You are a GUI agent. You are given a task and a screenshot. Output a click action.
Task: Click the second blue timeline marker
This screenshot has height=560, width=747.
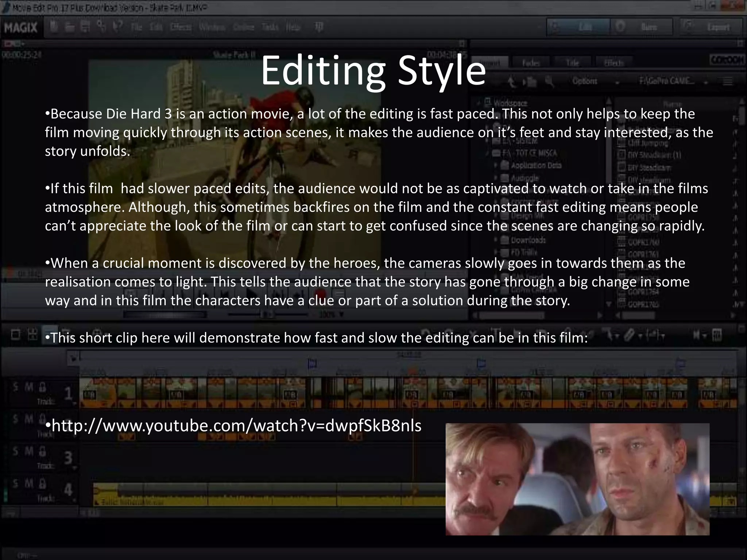[481, 363]
